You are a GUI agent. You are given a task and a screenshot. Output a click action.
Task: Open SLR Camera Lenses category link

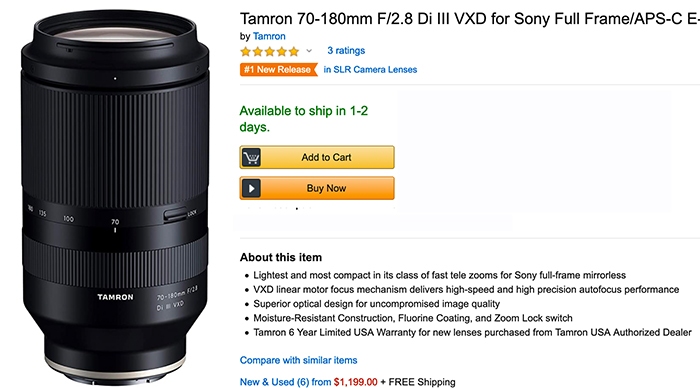pos(370,70)
